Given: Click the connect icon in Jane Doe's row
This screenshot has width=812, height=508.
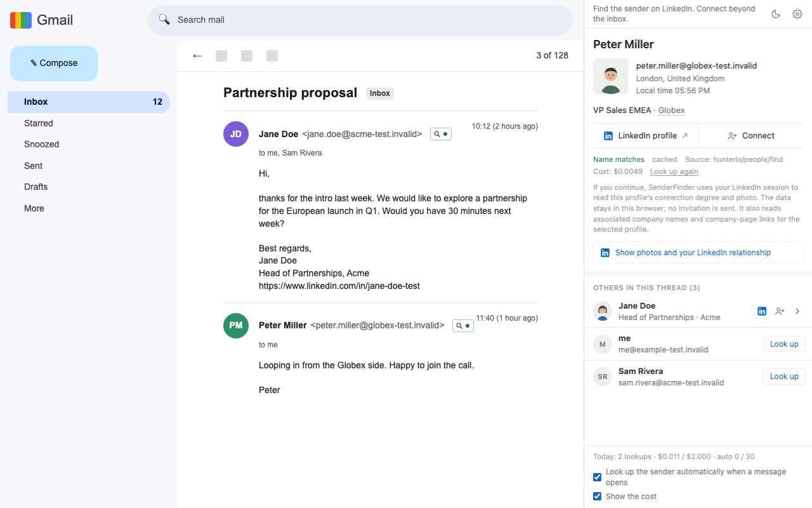Looking at the screenshot, I should coord(780,311).
